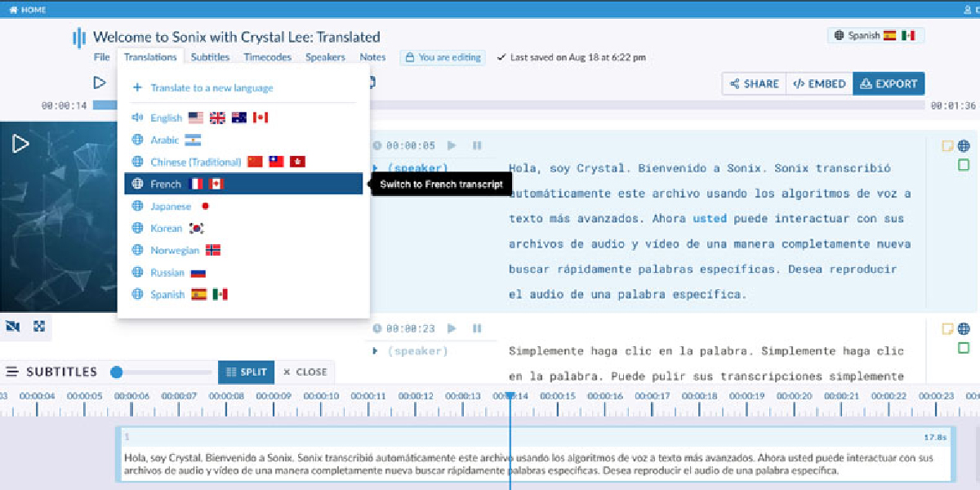The width and height of the screenshot is (980, 490).
Task: Tick the green checkbox on first paragraph
Action: [x=964, y=165]
